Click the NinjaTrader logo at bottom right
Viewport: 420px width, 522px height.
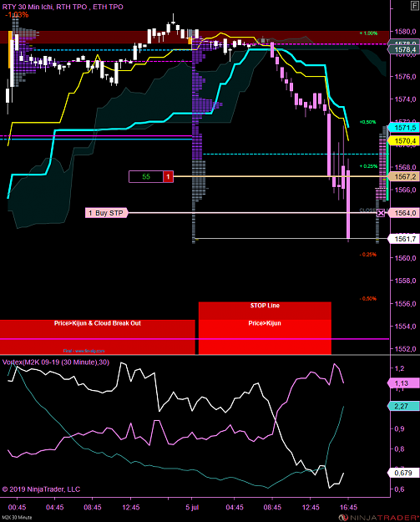point(379,517)
